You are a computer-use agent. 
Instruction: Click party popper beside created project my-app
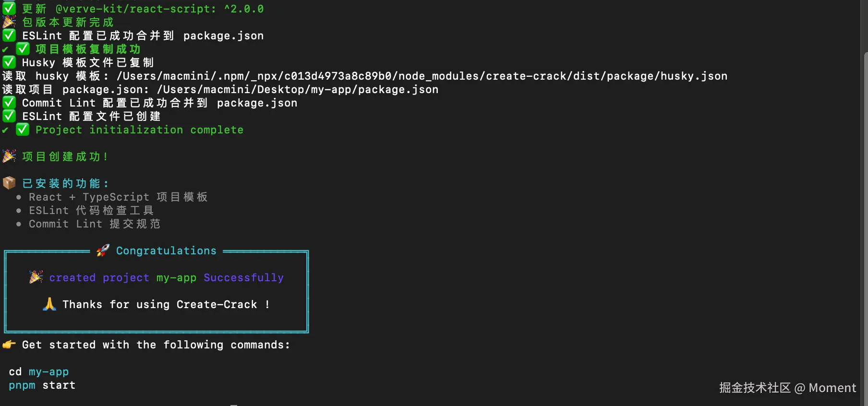pos(36,277)
